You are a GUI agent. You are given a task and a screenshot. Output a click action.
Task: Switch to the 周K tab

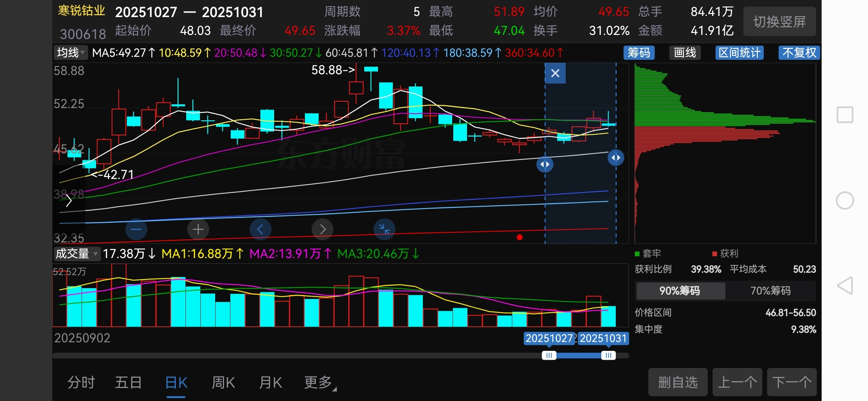[x=223, y=382]
